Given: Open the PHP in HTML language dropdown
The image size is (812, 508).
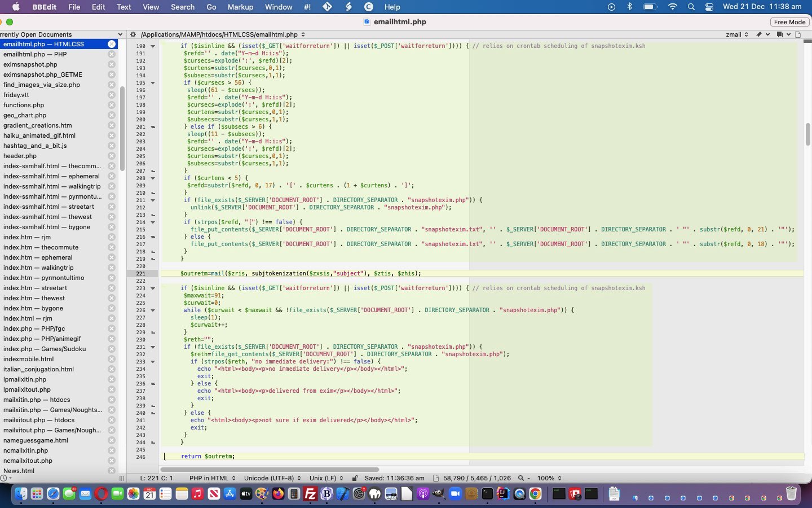Looking at the screenshot, I should [212, 478].
